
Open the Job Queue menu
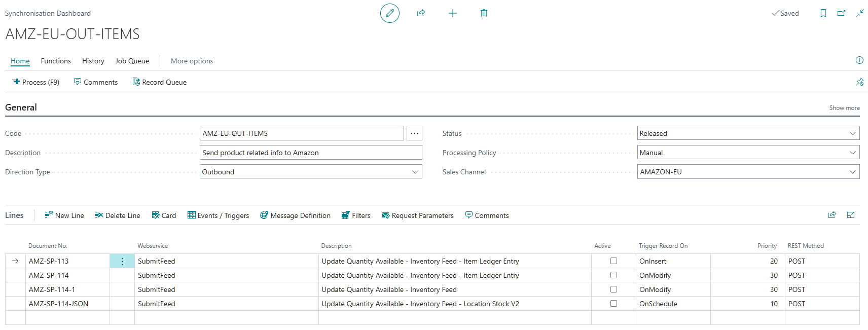(x=132, y=61)
